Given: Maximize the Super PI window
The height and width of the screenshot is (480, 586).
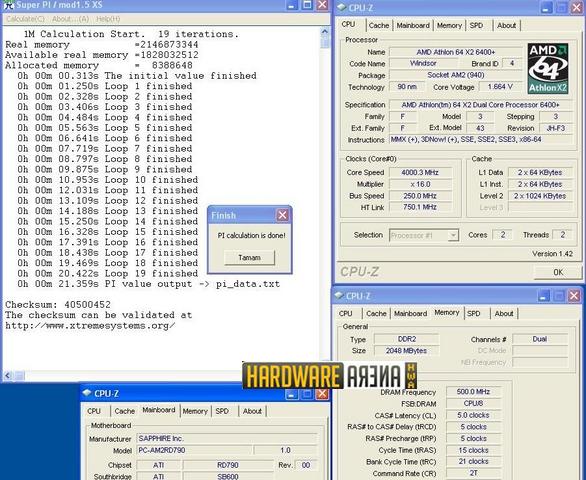Looking at the screenshot, I should tap(307, 5).
